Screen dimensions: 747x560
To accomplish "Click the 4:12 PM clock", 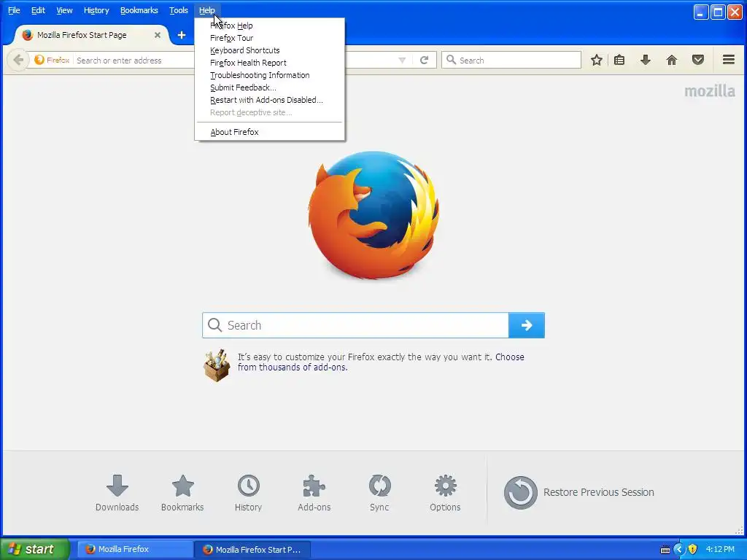I will [x=720, y=549].
